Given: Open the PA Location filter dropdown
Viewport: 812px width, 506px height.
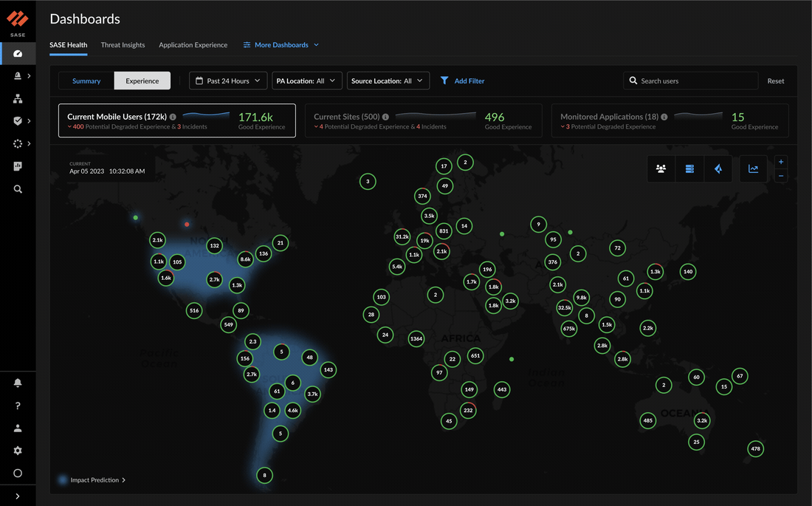Looking at the screenshot, I should [x=306, y=81].
